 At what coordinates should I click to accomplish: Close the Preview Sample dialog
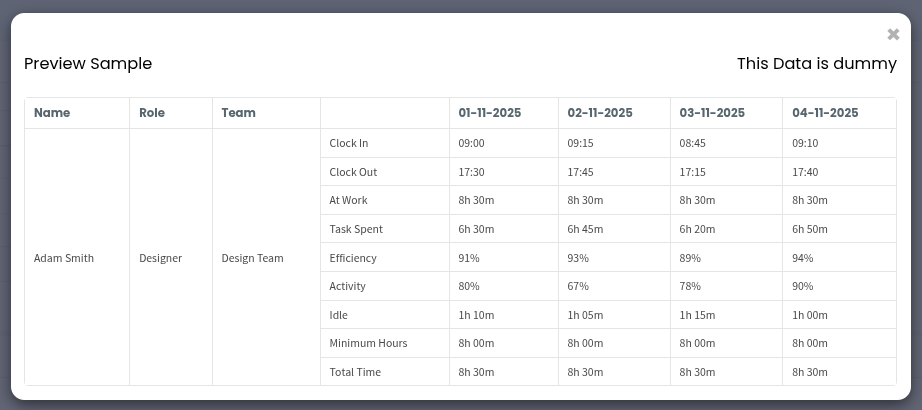click(x=893, y=35)
